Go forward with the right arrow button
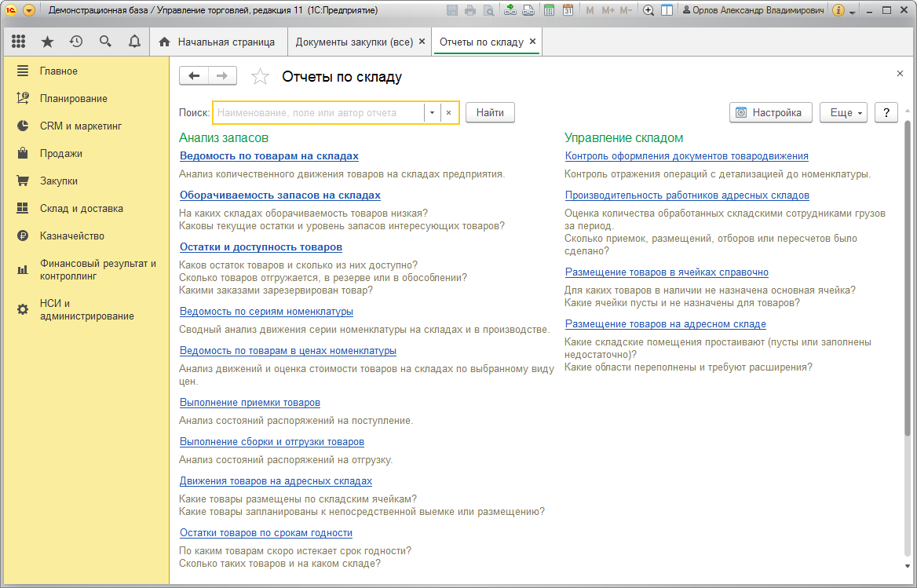 coord(222,76)
